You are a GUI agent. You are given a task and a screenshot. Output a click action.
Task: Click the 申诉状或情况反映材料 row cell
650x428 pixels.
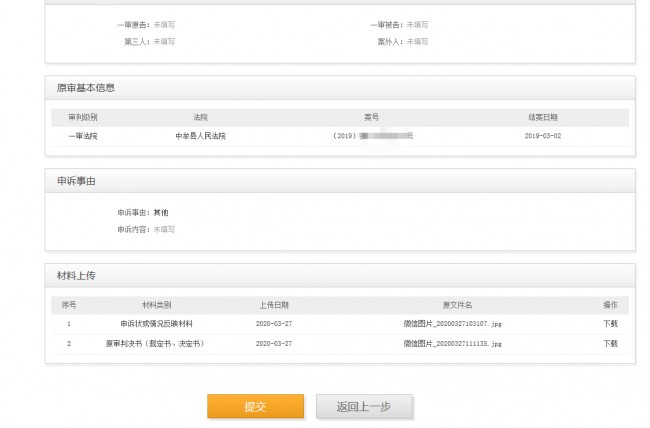tap(156, 323)
